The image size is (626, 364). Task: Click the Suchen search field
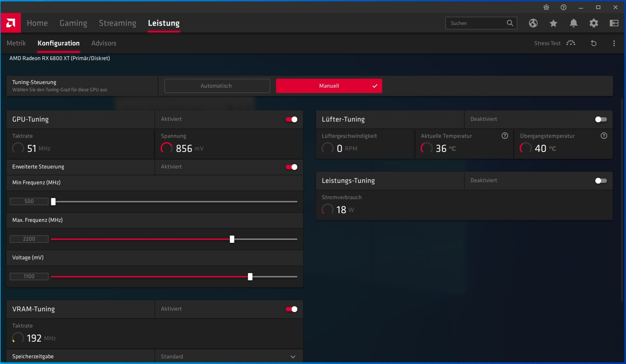point(481,23)
